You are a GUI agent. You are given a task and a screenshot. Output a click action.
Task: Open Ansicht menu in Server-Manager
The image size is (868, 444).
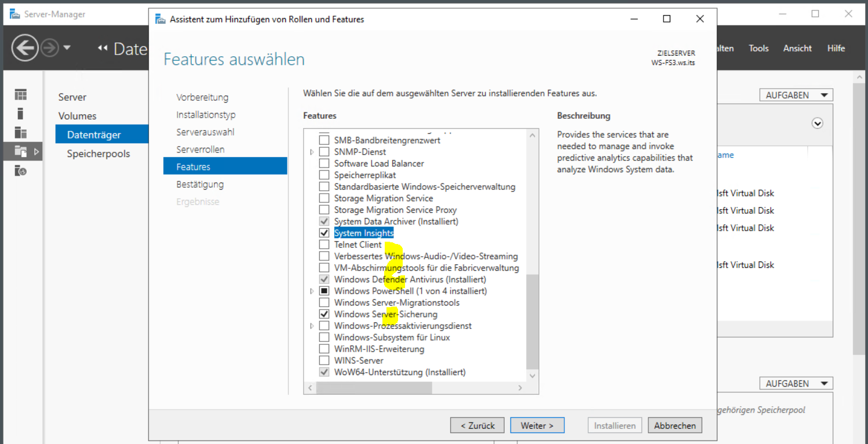pyautogui.click(x=797, y=48)
